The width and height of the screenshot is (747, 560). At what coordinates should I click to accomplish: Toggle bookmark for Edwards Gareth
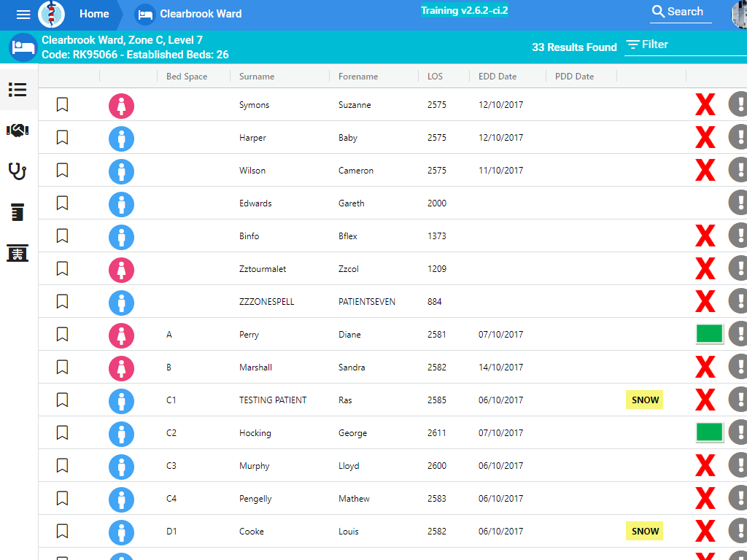click(x=63, y=203)
